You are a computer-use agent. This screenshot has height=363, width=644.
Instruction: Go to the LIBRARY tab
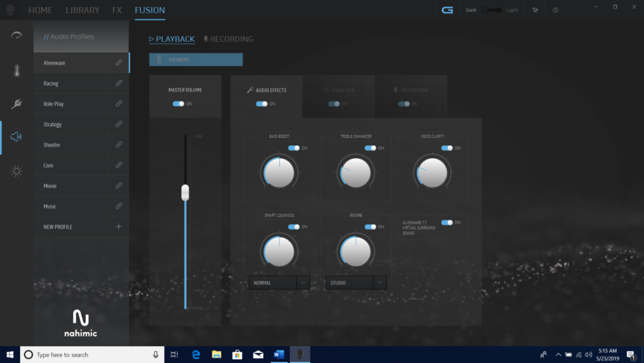(x=82, y=10)
